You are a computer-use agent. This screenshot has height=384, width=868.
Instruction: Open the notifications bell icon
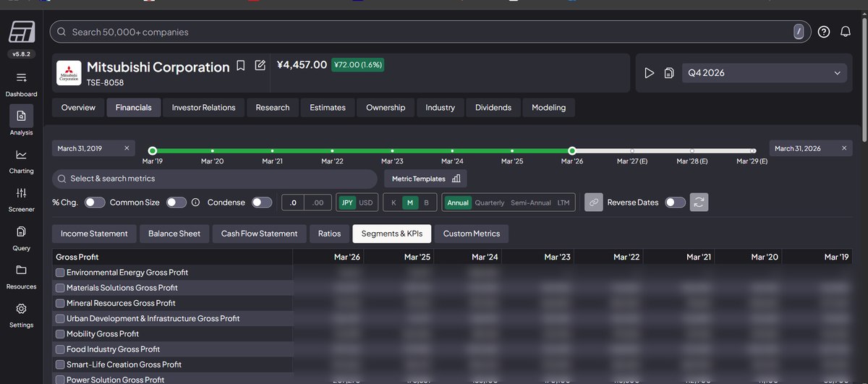pos(845,32)
